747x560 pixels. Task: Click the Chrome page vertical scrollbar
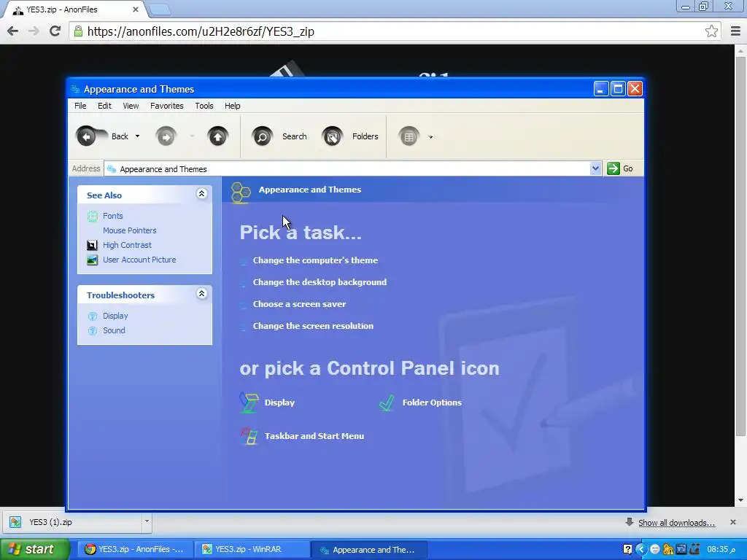coord(740,245)
